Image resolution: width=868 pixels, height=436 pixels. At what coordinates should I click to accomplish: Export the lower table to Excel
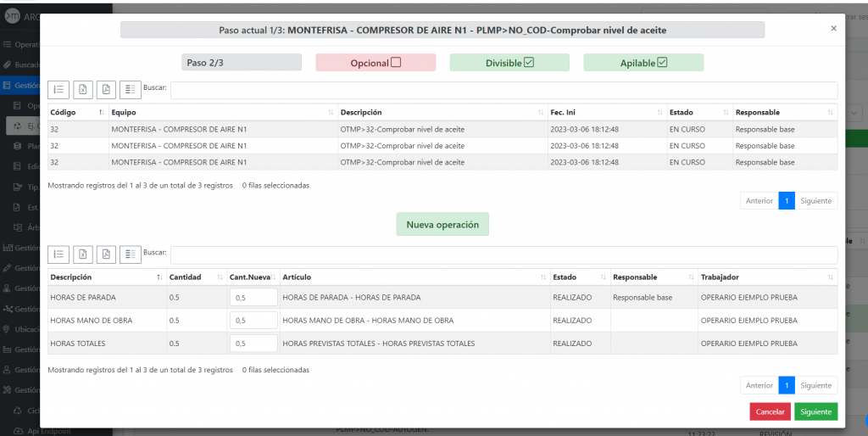(x=83, y=254)
